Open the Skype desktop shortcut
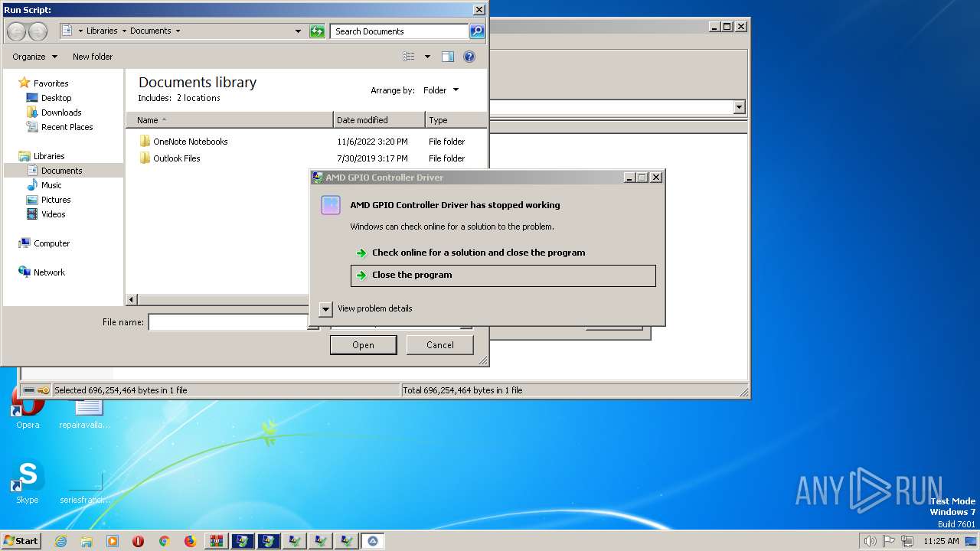The width and height of the screenshot is (980, 551). point(28,482)
